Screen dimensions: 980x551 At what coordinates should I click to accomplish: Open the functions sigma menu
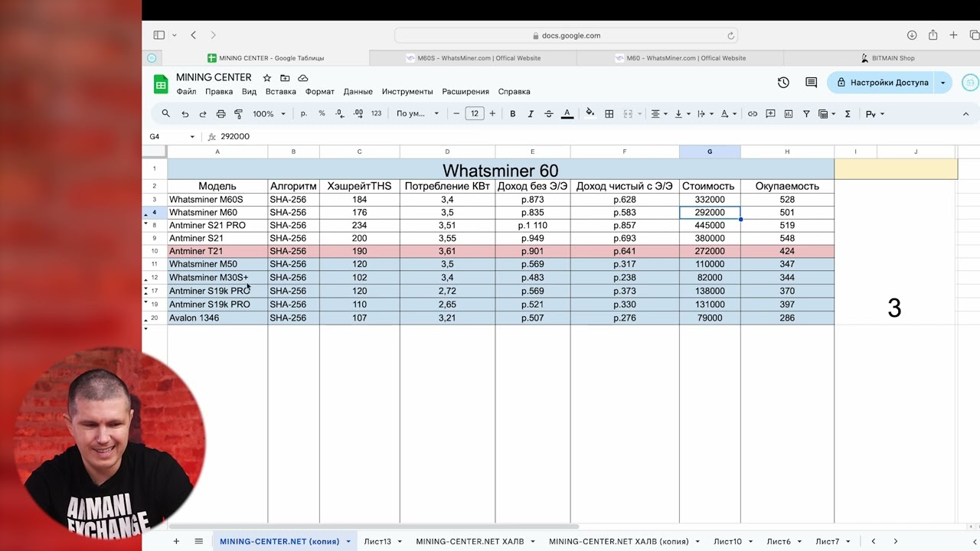[x=848, y=114]
